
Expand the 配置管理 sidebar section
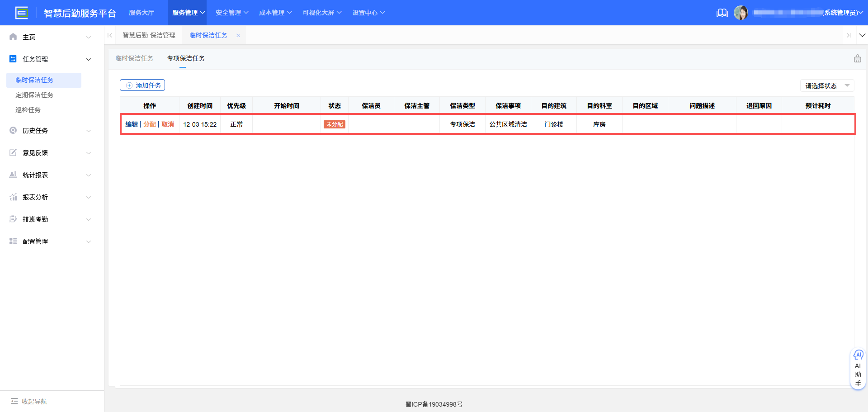(89, 241)
